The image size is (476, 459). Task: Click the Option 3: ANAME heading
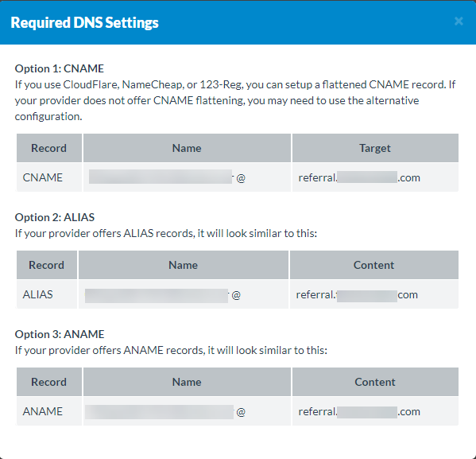60,334
